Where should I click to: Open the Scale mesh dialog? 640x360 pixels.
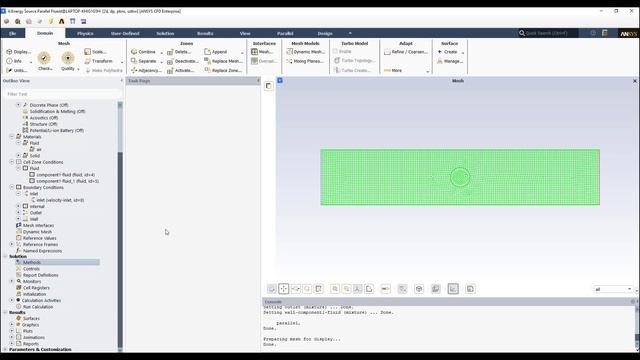(x=96, y=52)
